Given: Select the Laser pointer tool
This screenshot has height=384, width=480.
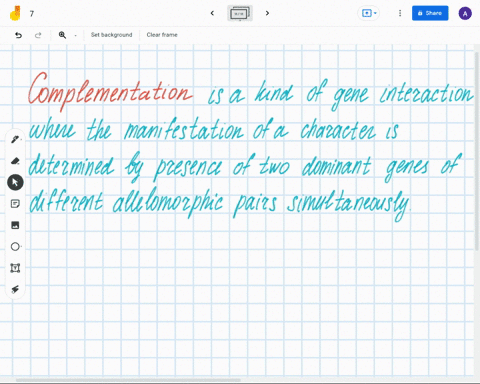Looking at the screenshot, I should [15, 289].
